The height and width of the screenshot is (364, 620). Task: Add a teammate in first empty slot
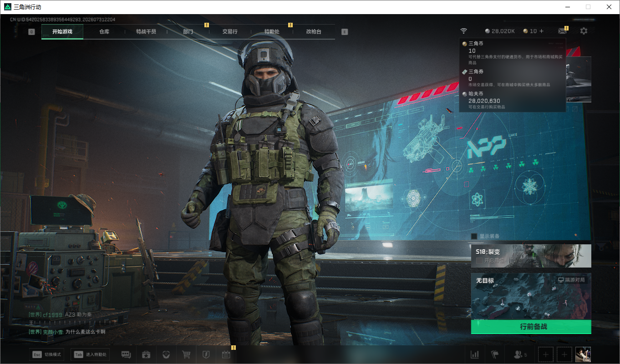click(546, 354)
